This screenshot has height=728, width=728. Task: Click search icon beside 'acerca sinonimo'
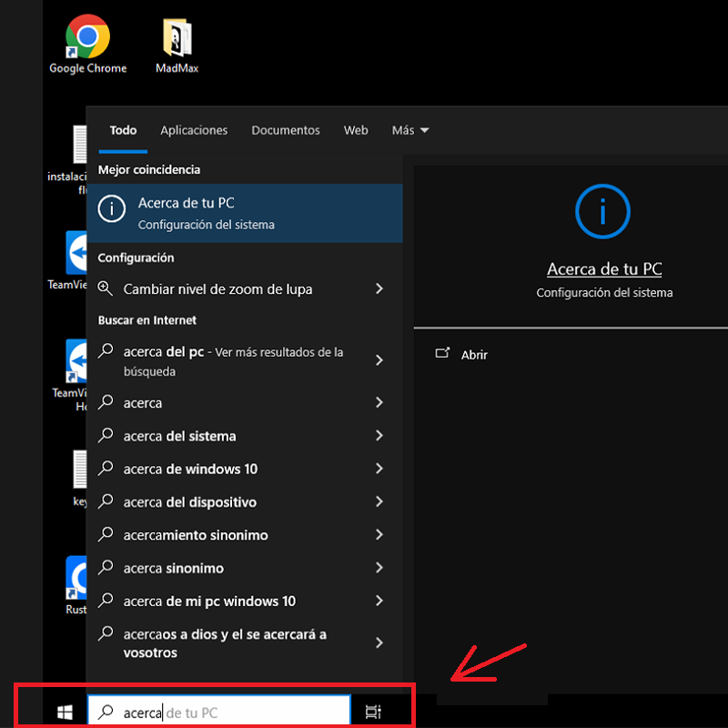106,567
